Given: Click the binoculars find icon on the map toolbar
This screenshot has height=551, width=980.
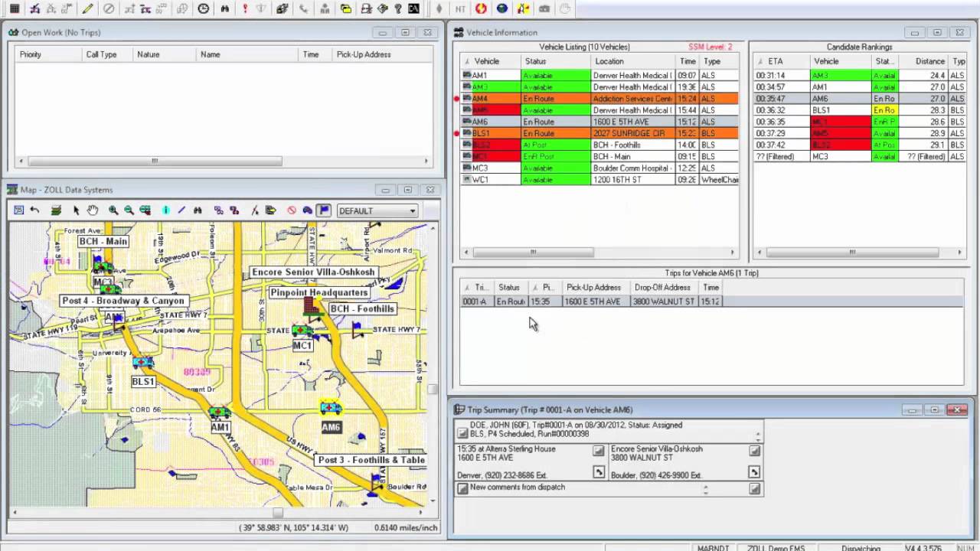Looking at the screenshot, I should (198, 210).
